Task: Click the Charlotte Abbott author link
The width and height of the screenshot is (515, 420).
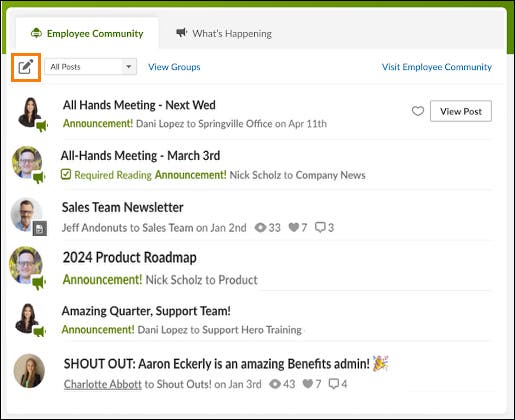Action: (x=103, y=384)
